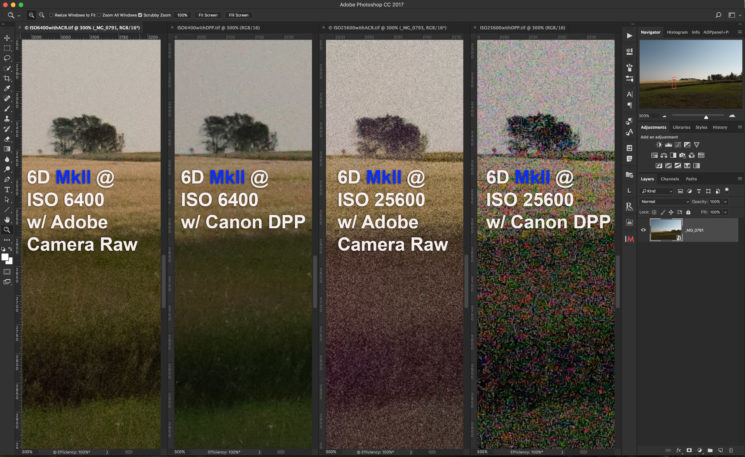Add a Hue/Saturation adjustment
The image size is (745, 457).
pos(654,155)
